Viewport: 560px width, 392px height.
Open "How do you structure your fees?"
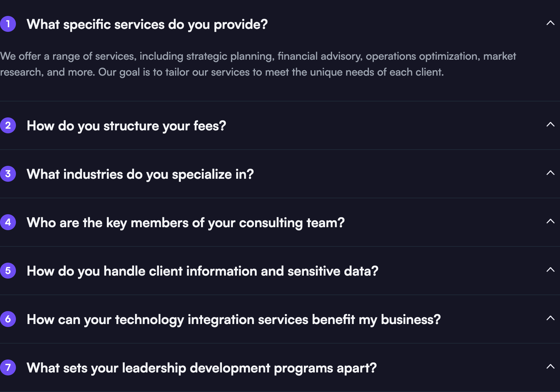point(126,126)
